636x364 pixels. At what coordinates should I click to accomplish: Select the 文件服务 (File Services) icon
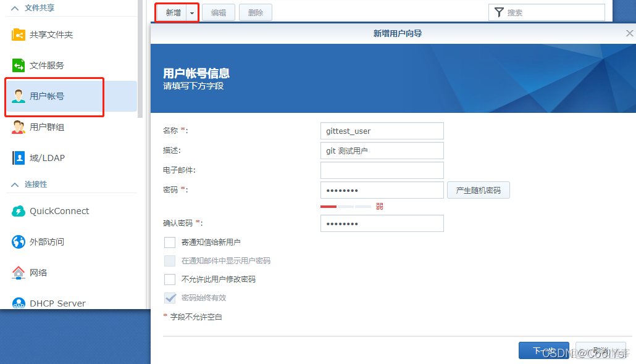[19, 65]
